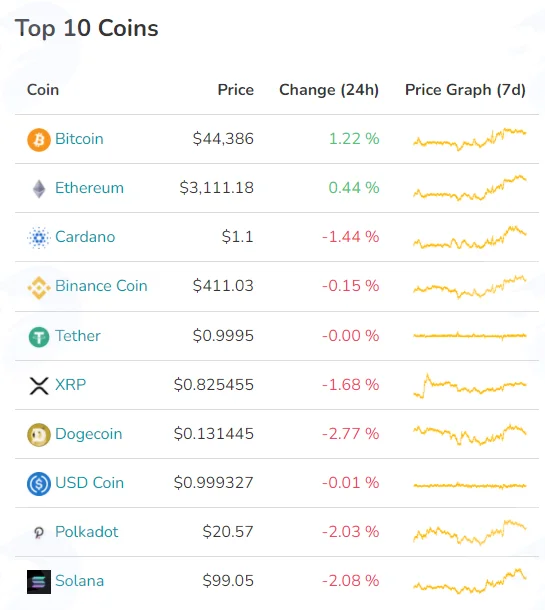Viewport: 545px width, 610px height.
Task: Click the blue USD Coin logo icon
Action: pyautogui.click(x=39, y=484)
